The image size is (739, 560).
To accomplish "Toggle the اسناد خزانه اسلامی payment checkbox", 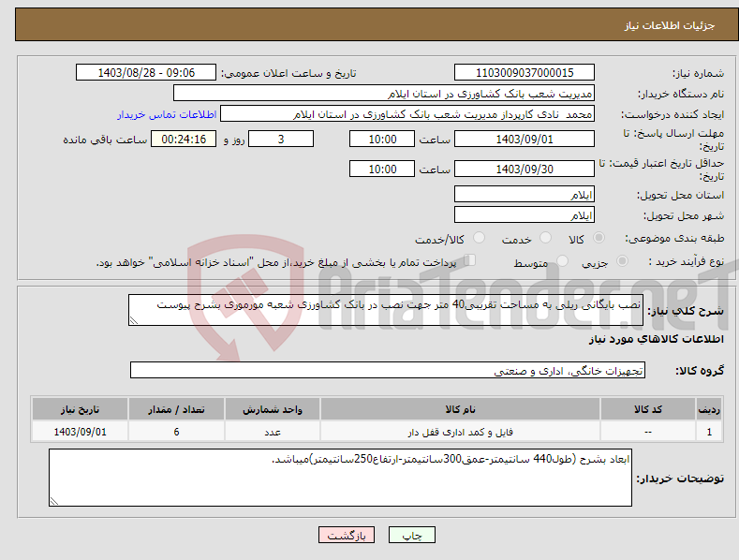I will click(469, 259).
